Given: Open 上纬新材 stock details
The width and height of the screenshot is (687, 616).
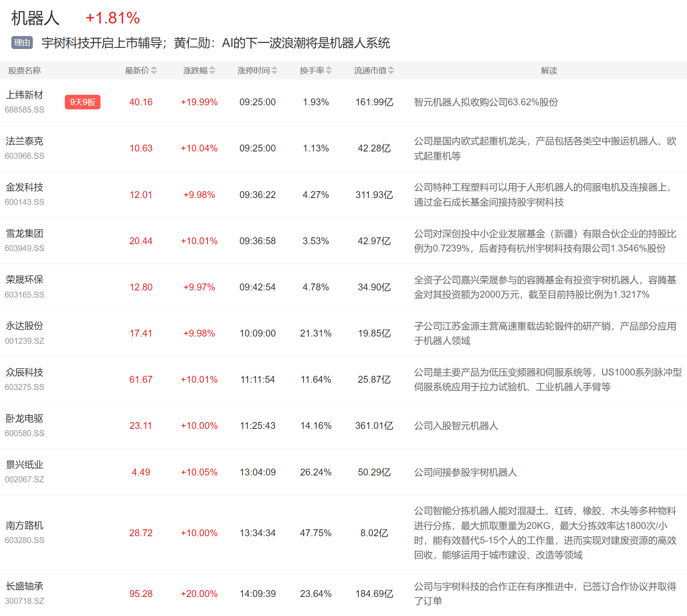Looking at the screenshot, I should click(x=24, y=95).
